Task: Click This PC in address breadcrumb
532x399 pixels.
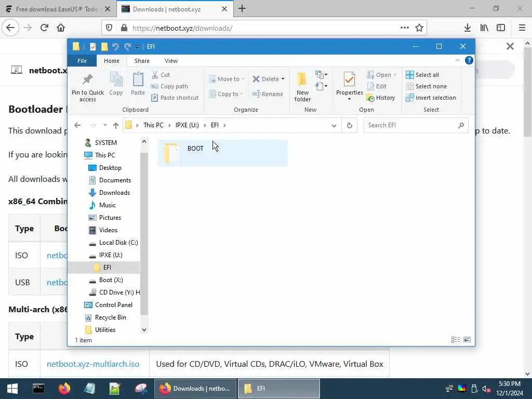Action: [153, 125]
